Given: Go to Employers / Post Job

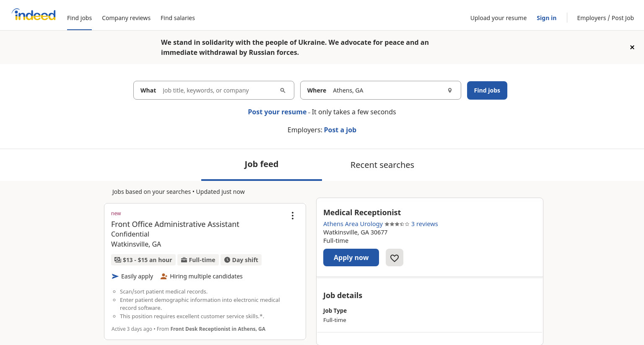Looking at the screenshot, I should click(605, 18).
